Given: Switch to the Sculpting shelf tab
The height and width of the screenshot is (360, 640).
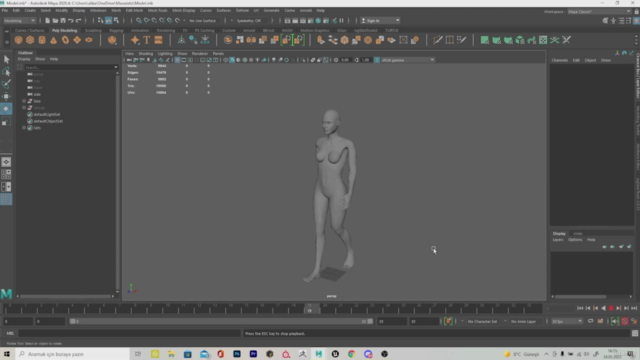Looking at the screenshot, I should coord(93,30).
